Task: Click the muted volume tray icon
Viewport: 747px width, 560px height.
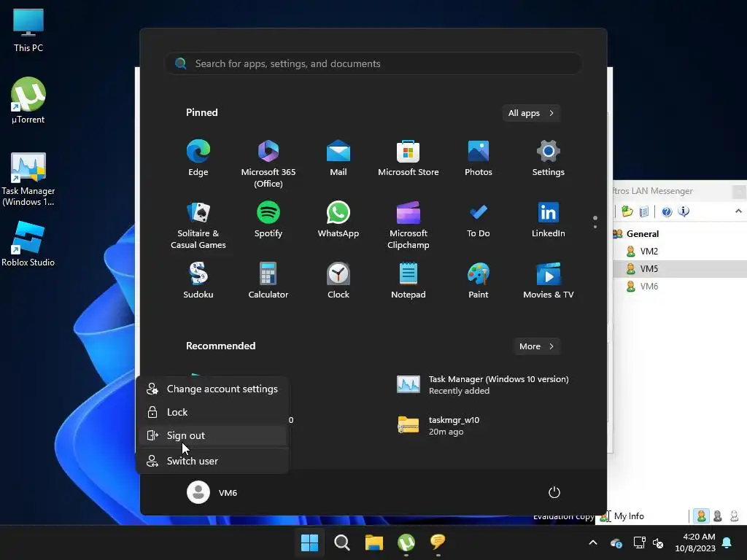Action: [x=658, y=542]
